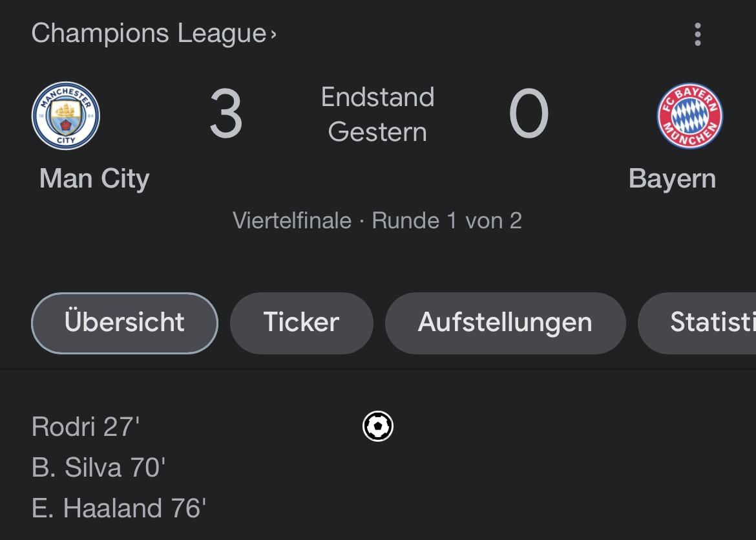Open the three-dot more options menu
This screenshot has width=756, height=540.
coord(697,34)
